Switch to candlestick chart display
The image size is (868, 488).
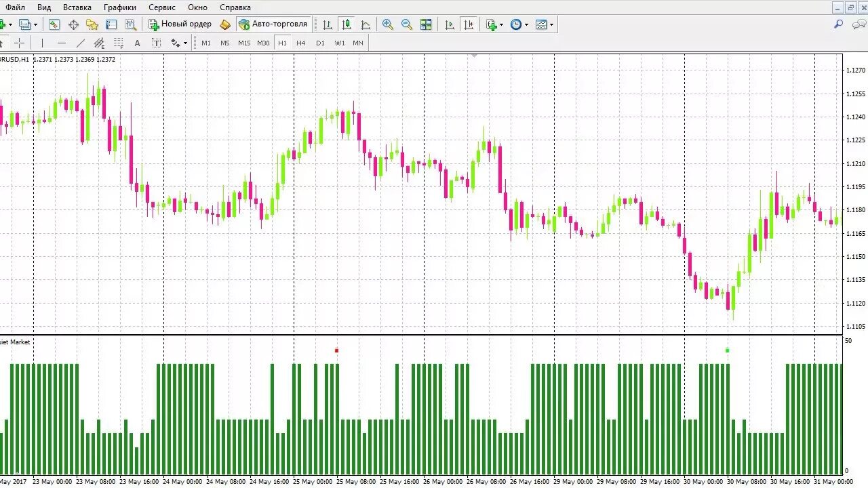tap(347, 24)
